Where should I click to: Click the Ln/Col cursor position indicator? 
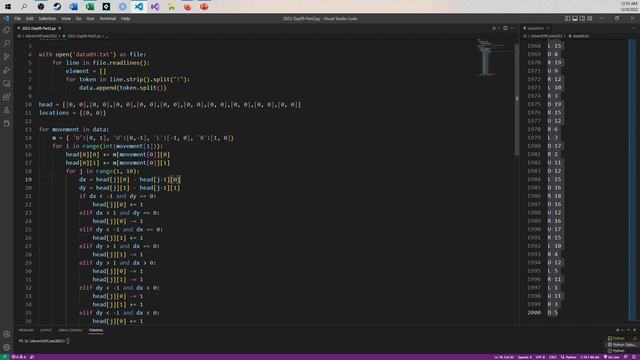click(x=504, y=357)
